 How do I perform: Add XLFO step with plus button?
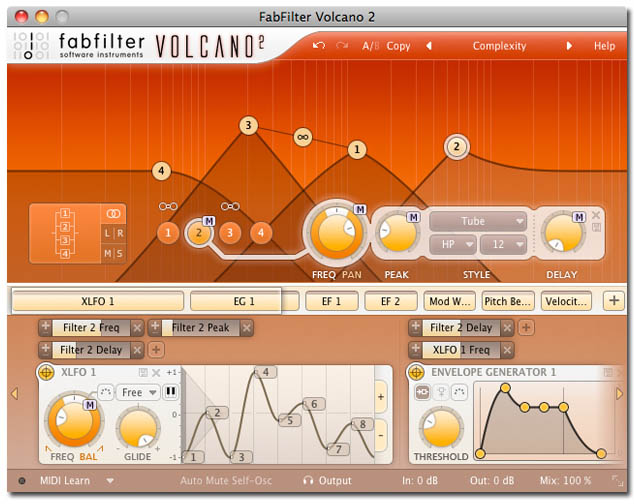[x=381, y=397]
